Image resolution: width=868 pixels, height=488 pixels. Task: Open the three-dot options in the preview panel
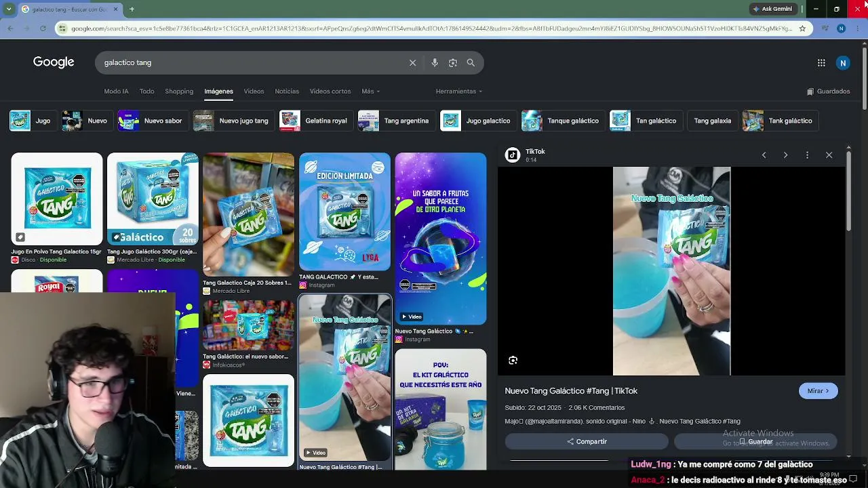point(807,155)
